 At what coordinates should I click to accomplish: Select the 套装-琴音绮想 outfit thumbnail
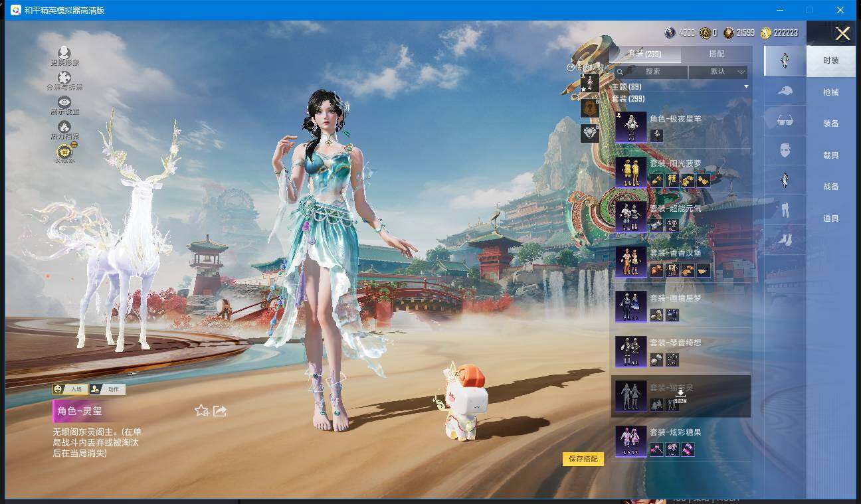(630, 351)
